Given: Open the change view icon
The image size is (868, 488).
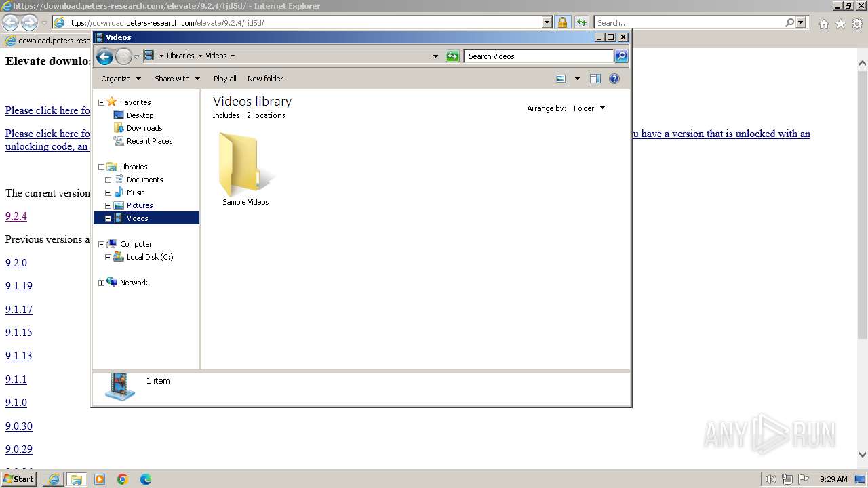Looking at the screenshot, I should [561, 79].
